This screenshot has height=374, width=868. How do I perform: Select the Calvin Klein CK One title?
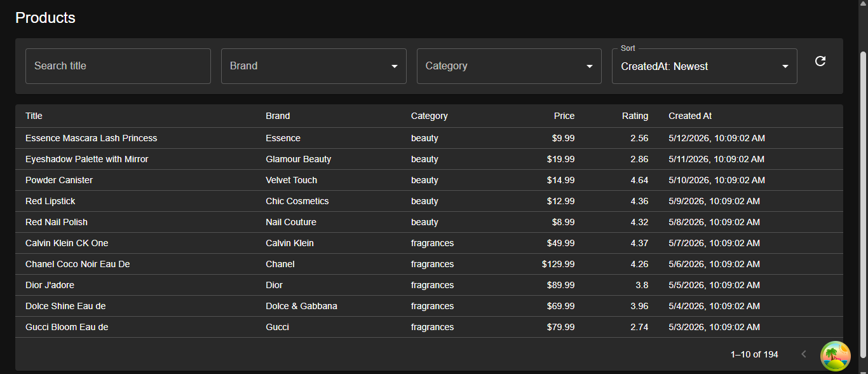[67, 243]
